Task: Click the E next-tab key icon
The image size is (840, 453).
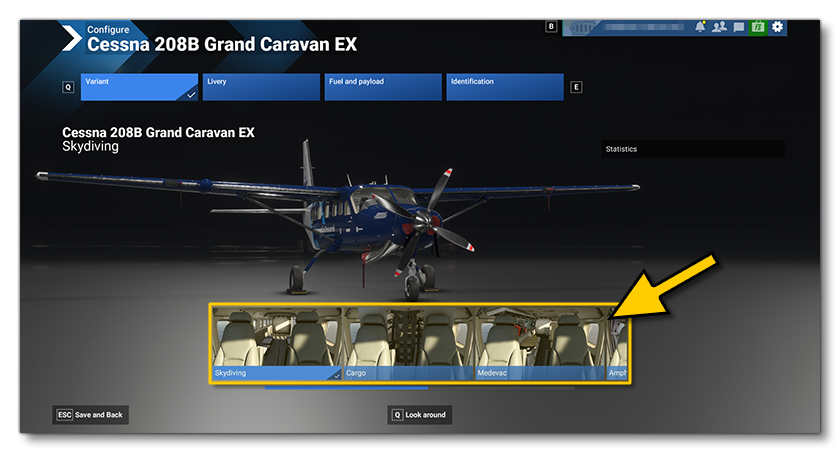Action: 576,87
